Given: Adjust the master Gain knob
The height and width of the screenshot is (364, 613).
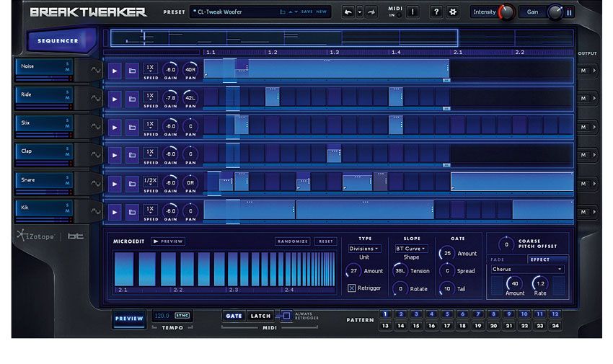Looking at the screenshot, I should click(x=555, y=12).
